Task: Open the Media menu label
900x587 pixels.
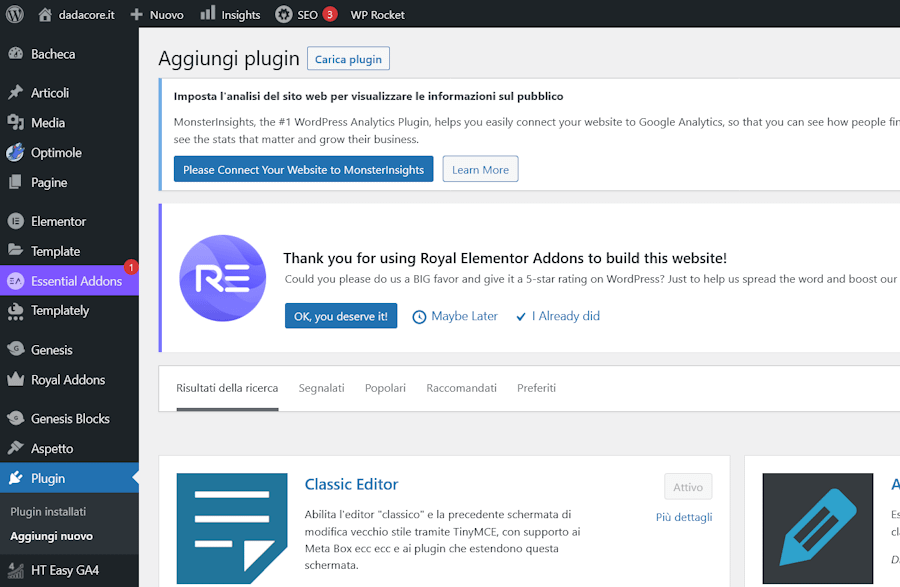Action: click(48, 123)
